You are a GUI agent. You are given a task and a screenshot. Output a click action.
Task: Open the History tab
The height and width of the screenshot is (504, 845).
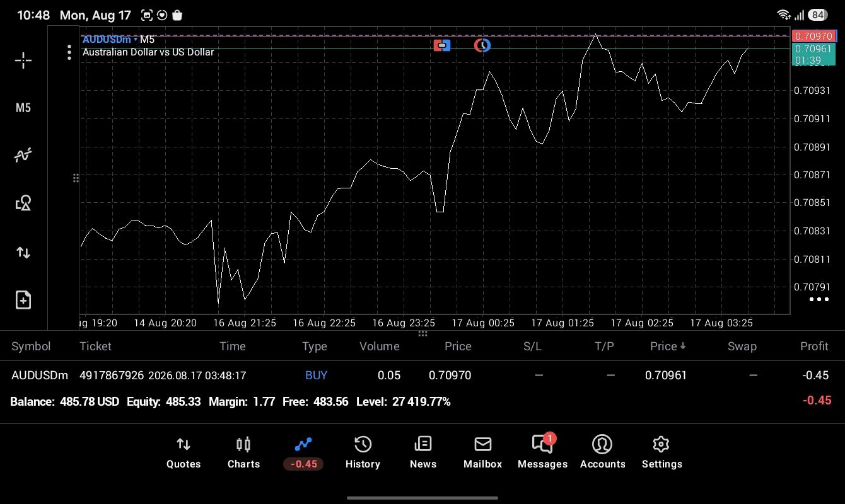click(x=363, y=453)
